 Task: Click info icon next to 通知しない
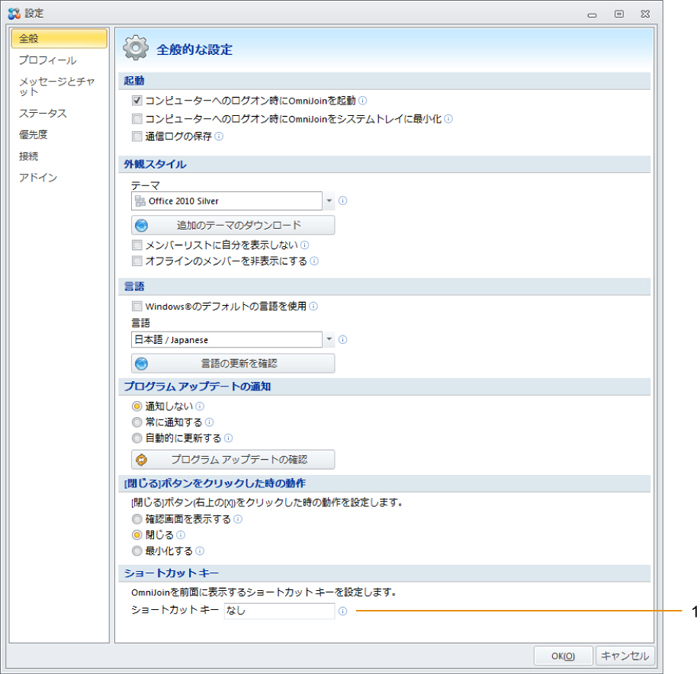200,406
